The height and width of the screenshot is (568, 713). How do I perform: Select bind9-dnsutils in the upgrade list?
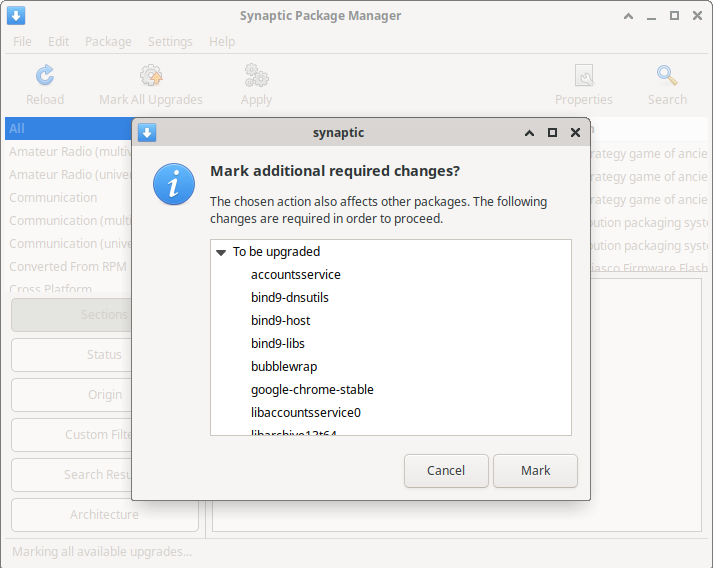coord(290,297)
